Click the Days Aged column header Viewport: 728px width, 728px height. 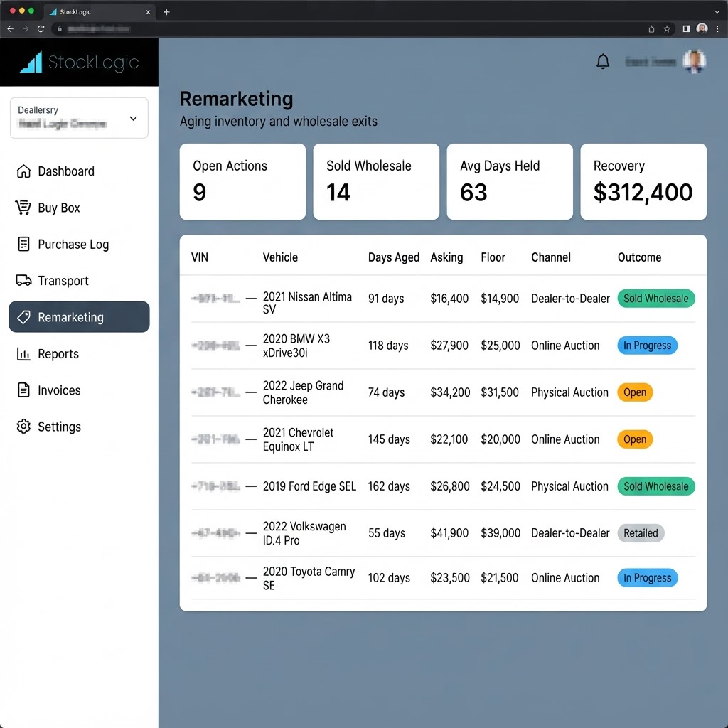(x=394, y=257)
